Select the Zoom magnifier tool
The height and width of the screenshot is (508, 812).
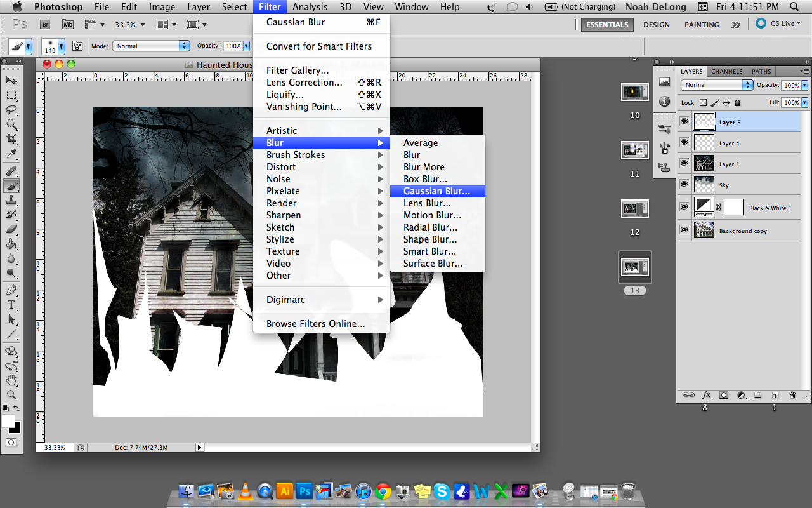coord(11,395)
